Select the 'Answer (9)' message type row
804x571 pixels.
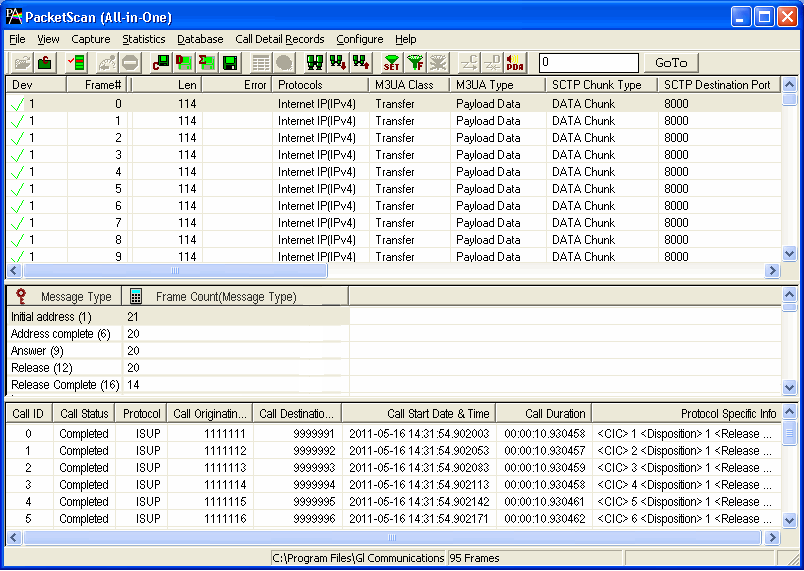[177, 351]
